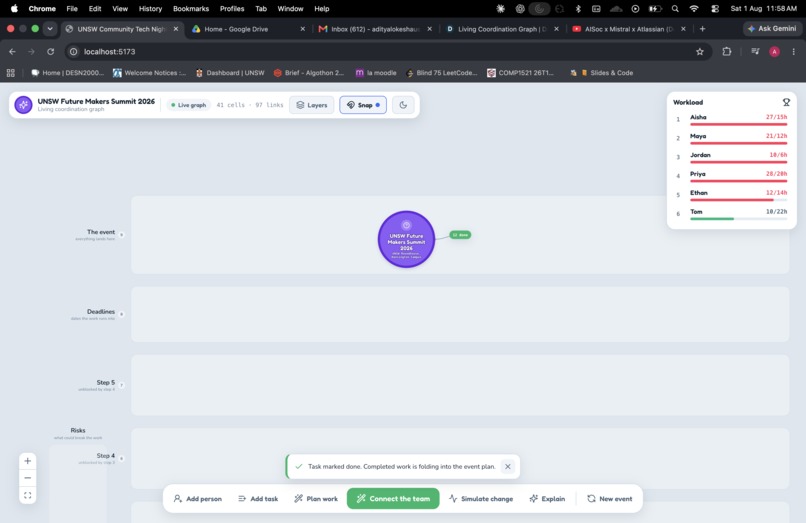Open Chrome three-dot menu
806x523 pixels.
coord(794,51)
